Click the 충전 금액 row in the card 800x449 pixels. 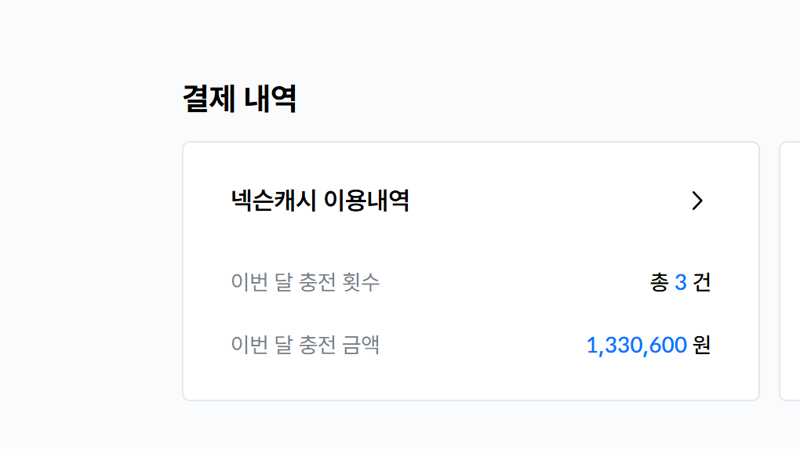click(470, 345)
